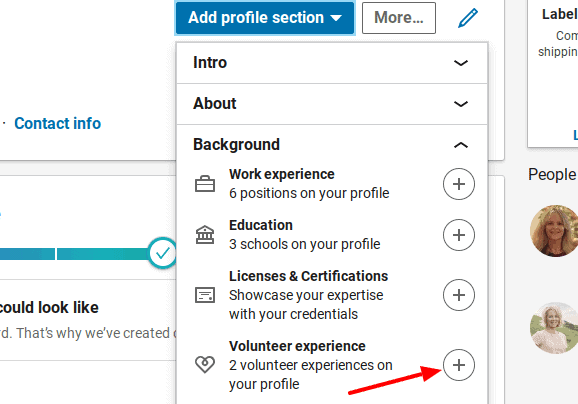Select the Work experience menu entry
This screenshot has height=404, width=578.
click(x=309, y=184)
